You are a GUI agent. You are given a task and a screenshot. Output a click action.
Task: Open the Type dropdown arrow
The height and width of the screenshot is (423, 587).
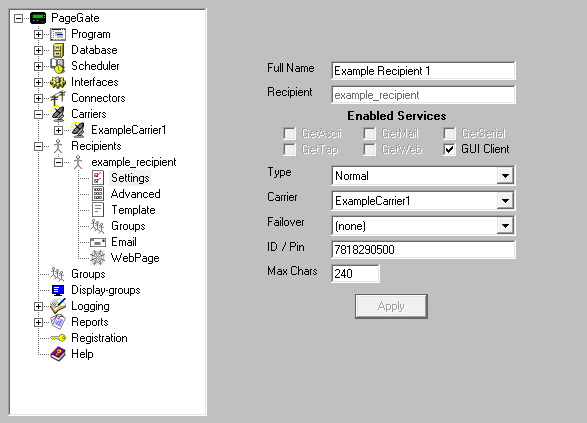[x=505, y=176]
